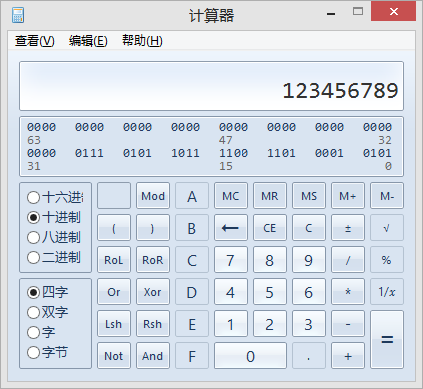423x389 pixels.
Task: Click the RoR rotate right button
Action: point(153,260)
